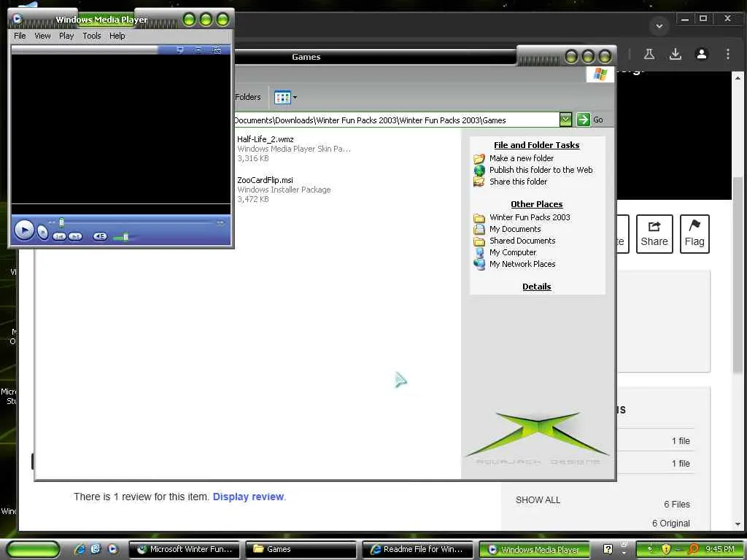Open Shared Documents from Other Places

(522, 241)
